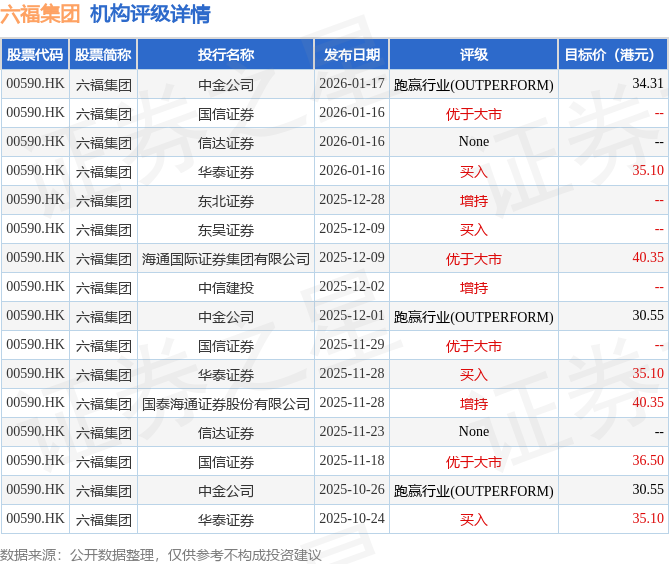Select target price 36.50
This screenshot has height=564, width=669.
tap(648, 461)
